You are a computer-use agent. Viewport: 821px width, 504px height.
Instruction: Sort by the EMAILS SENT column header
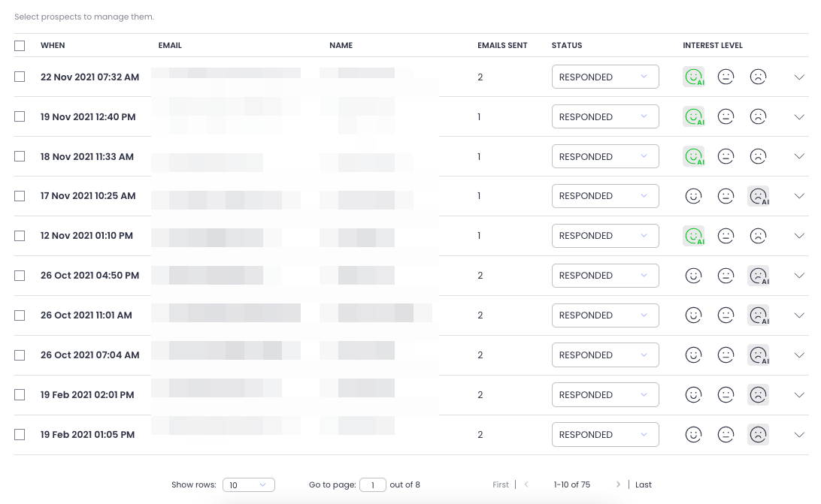(502, 46)
